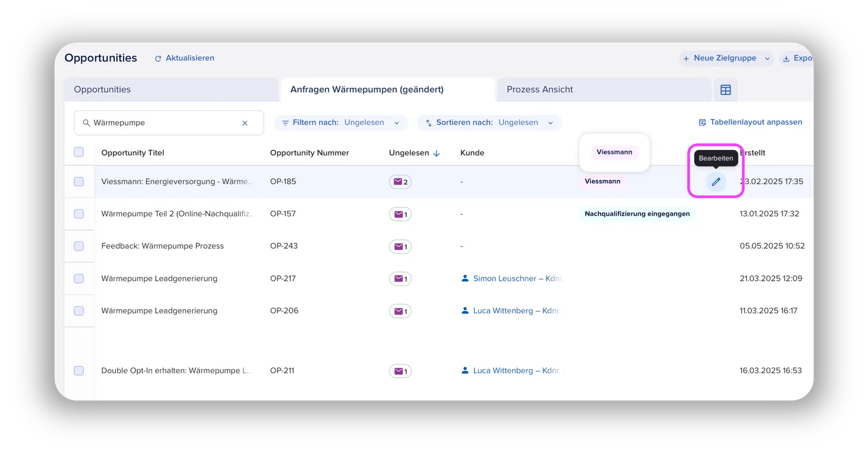Click opportunity number OP-243
868x454 pixels.
pos(284,246)
